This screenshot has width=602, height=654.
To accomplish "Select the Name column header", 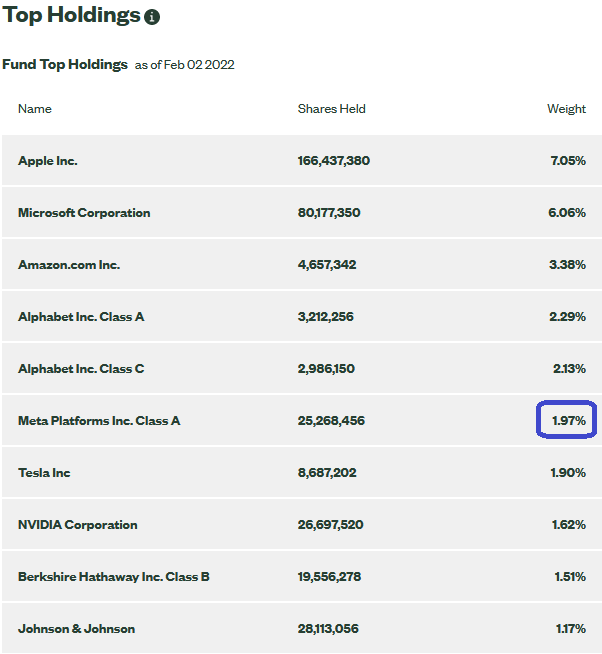I will (35, 109).
